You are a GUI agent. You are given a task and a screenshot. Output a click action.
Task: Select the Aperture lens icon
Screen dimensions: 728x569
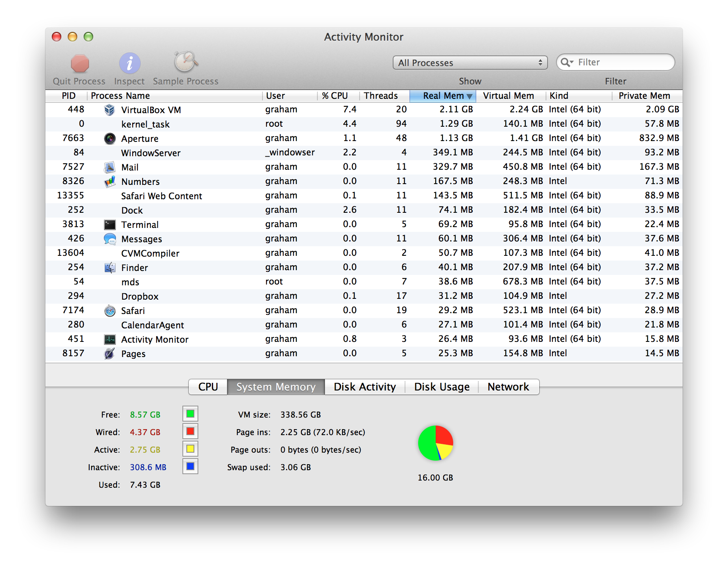tap(110, 138)
